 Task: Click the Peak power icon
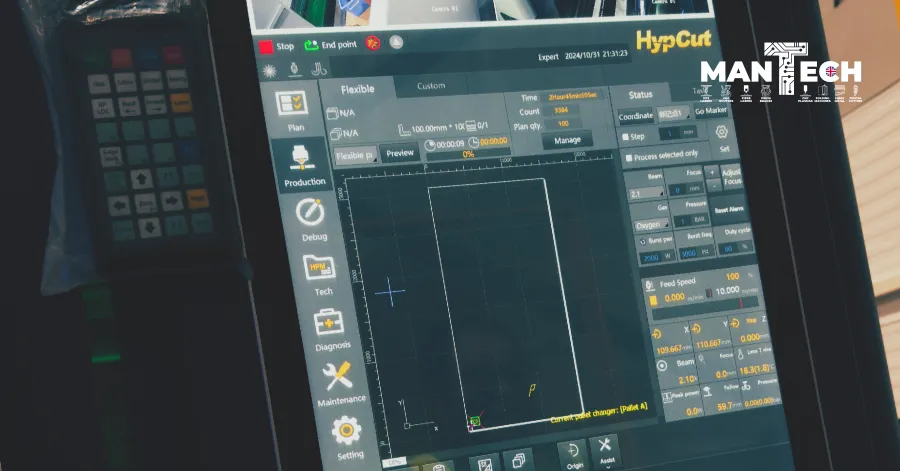tap(667, 397)
